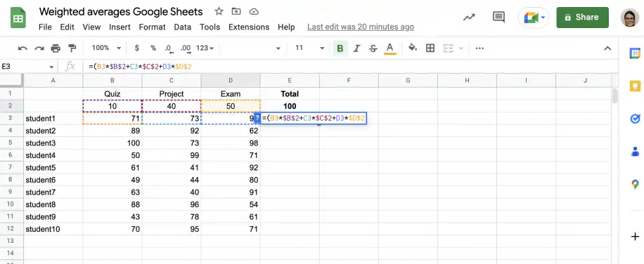This screenshot has height=264, width=644.
Task: Open the fill color bucket
Action: 413,48
